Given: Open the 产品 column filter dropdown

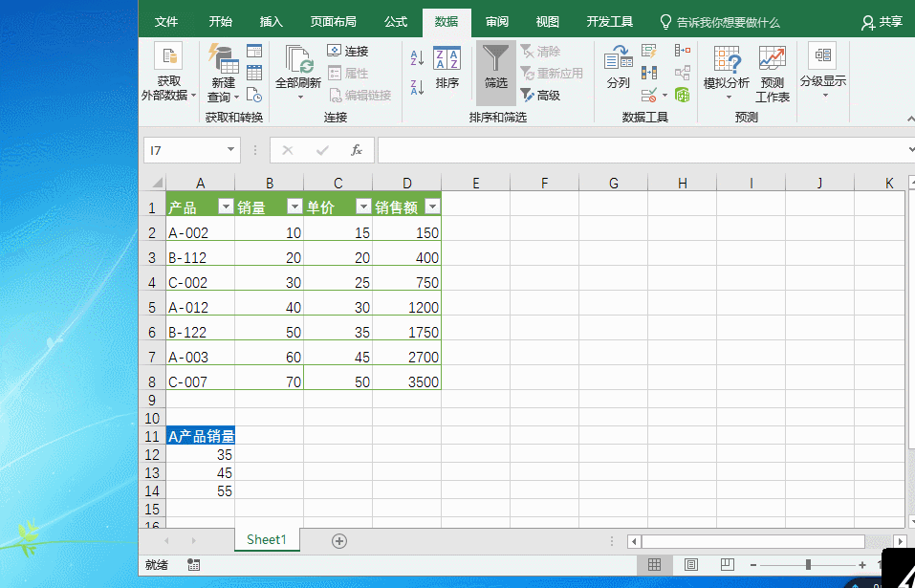Looking at the screenshot, I should coord(226,207).
